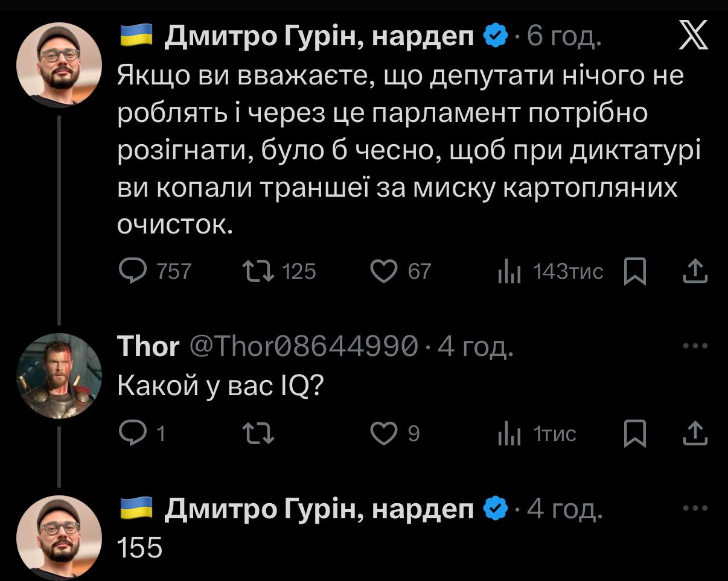Open the '155' reply text
The height and width of the screenshot is (581, 728).
[x=139, y=547]
